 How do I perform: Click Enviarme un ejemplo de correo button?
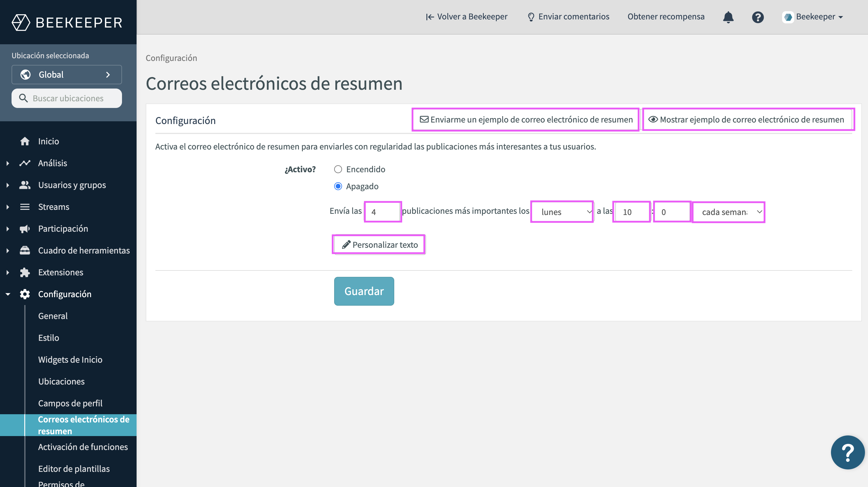526,119
